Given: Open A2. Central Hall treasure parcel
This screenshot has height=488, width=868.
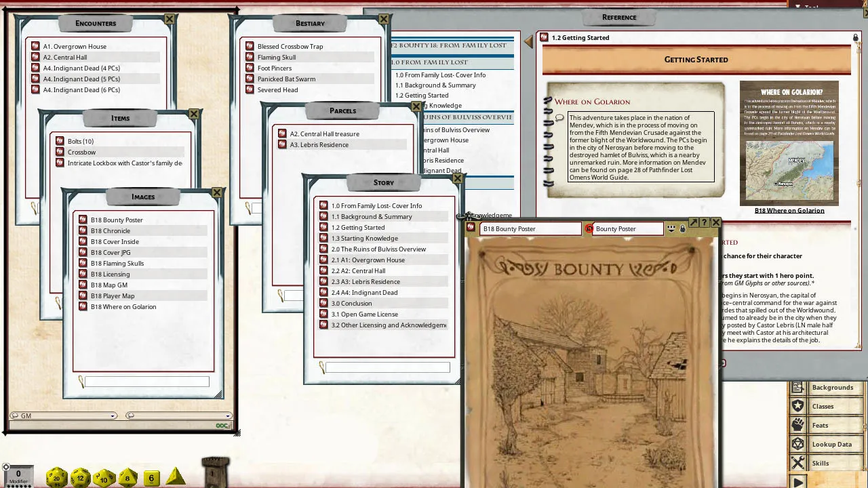Looking at the screenshot, I should [325, 134].
